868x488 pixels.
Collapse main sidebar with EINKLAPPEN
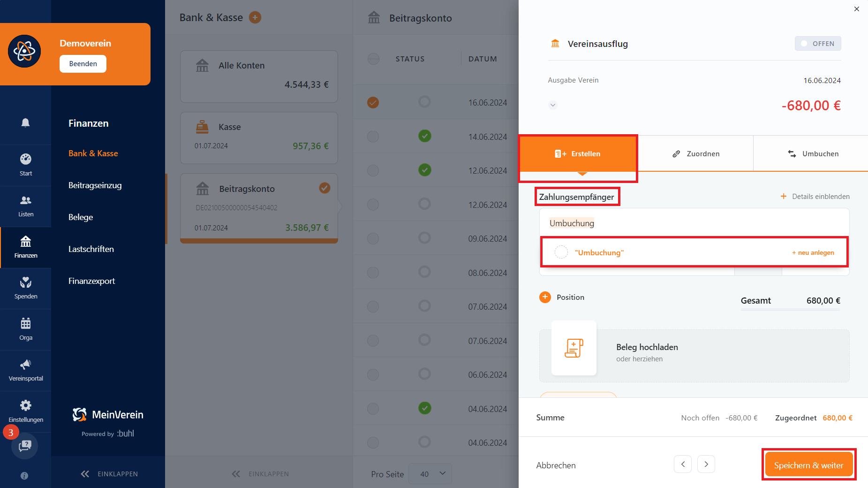(109, 474)
